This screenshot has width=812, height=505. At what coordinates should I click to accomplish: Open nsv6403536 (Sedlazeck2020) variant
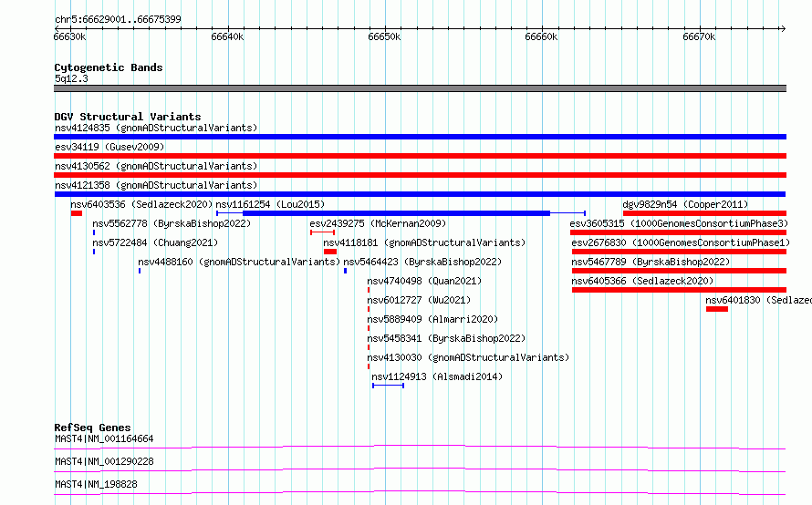[x=142, y=204]
